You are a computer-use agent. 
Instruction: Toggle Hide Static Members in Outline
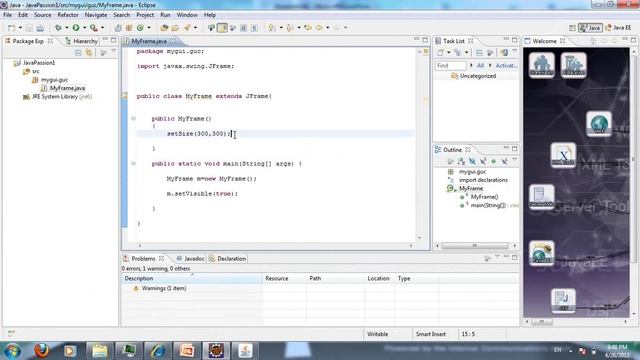click(x=483, y=162)
